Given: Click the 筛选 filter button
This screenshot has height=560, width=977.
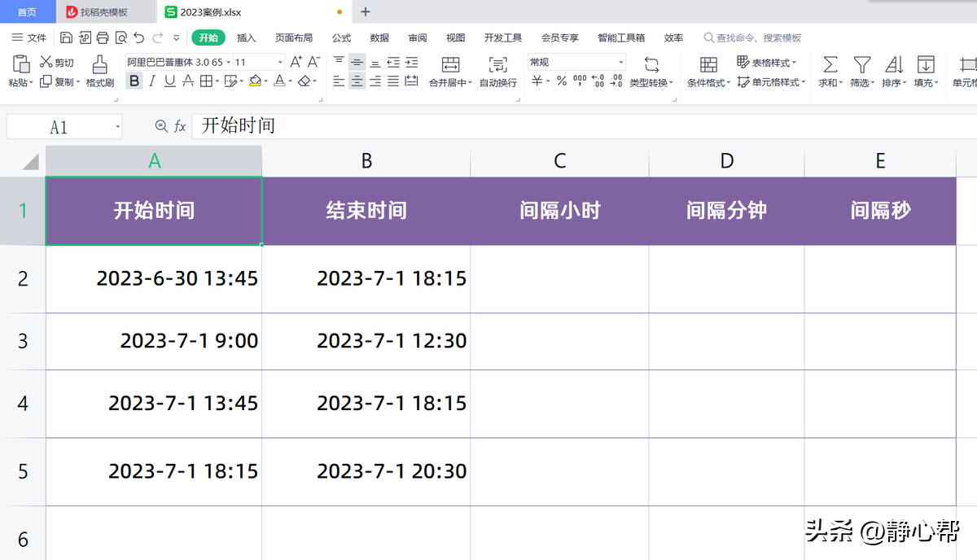Looking at the screenshot, I should click(861, 72).
